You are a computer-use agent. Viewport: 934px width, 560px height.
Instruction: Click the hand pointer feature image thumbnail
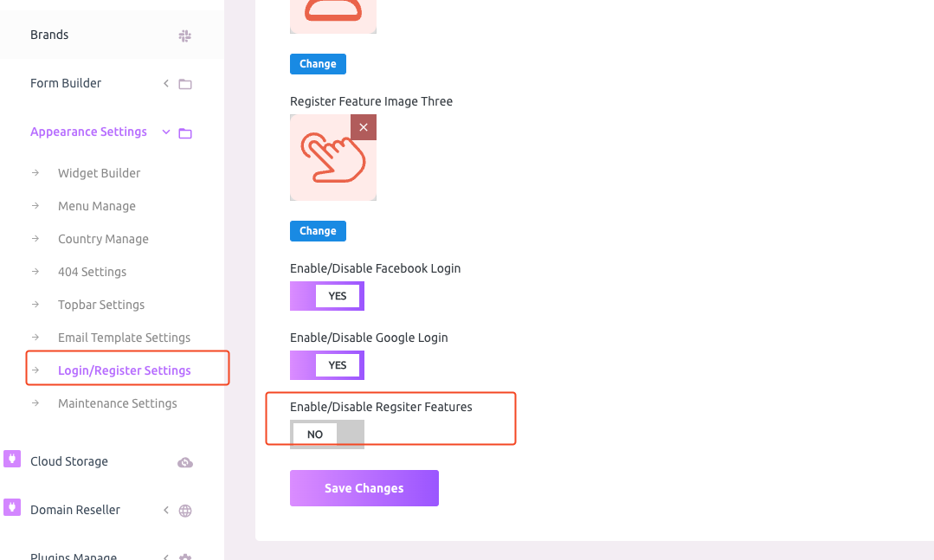[x=333, y=158]
